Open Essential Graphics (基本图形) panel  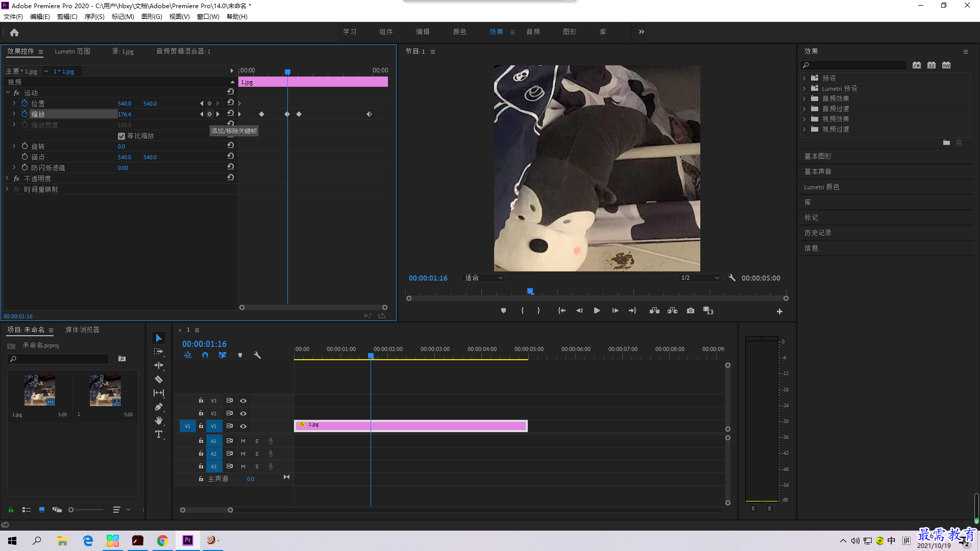818,156
